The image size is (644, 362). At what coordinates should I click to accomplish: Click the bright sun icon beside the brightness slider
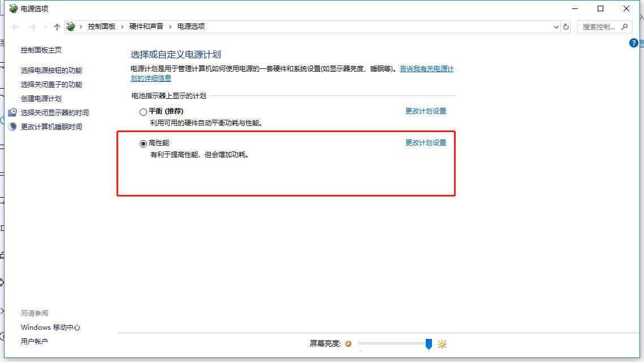click(x=442, y=343)
